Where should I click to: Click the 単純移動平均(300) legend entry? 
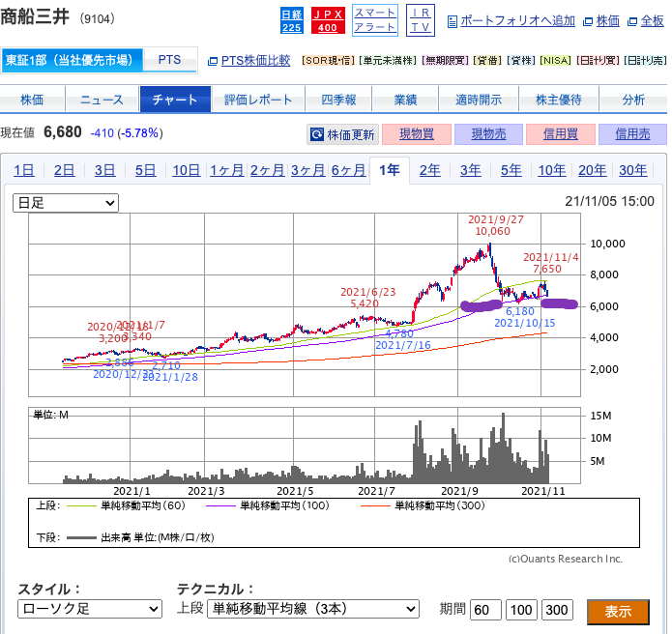point(423,505)
